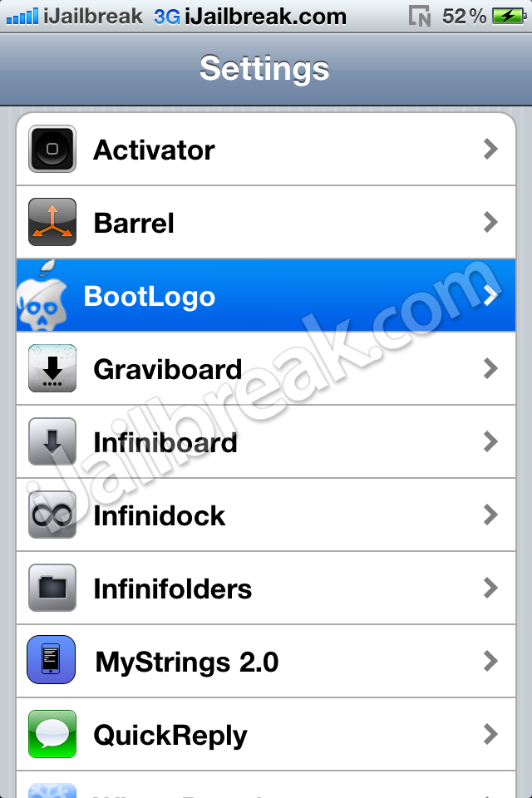The image size is (532, 798).
Task: Tap the Infinifolders folder icon
Action: pyautogui.click(x=52, y=588)
